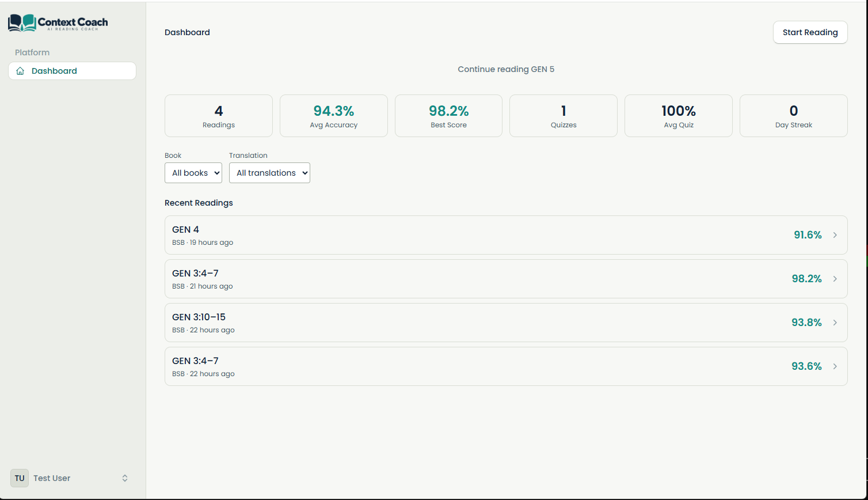The width and height of the screenshot is (868, 500).
Task: Click the Best Score 98.2% stat card
Action: pos(448,116)
